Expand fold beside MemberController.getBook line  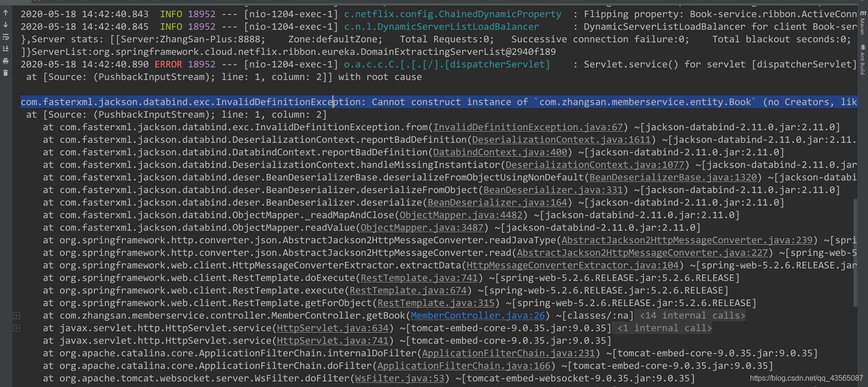(x=16, y=315)
